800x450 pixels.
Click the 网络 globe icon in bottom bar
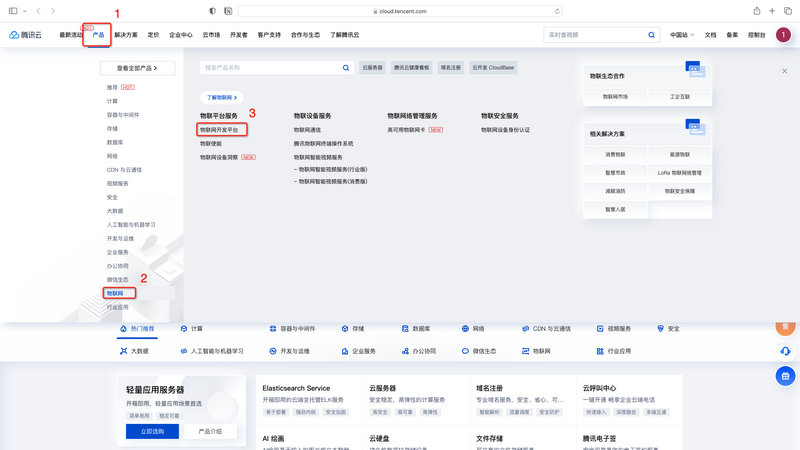tap(465, 329)
